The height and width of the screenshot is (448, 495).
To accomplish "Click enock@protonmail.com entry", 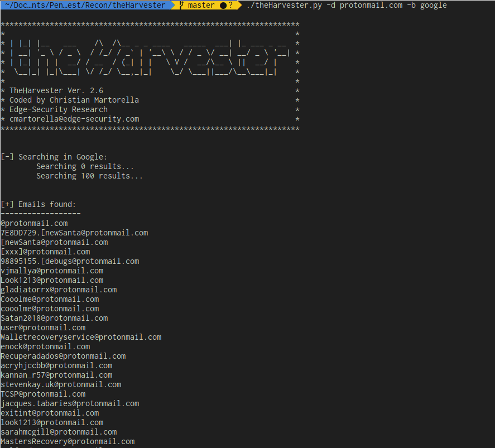I will tap(45, 346).
